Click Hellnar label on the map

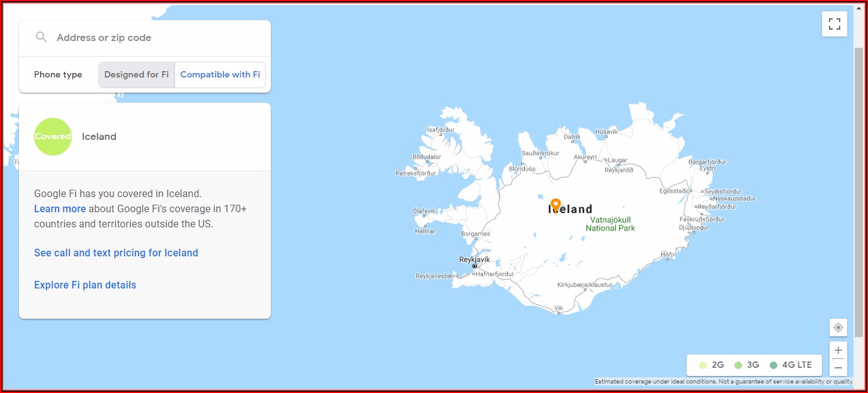coord(425,231)
